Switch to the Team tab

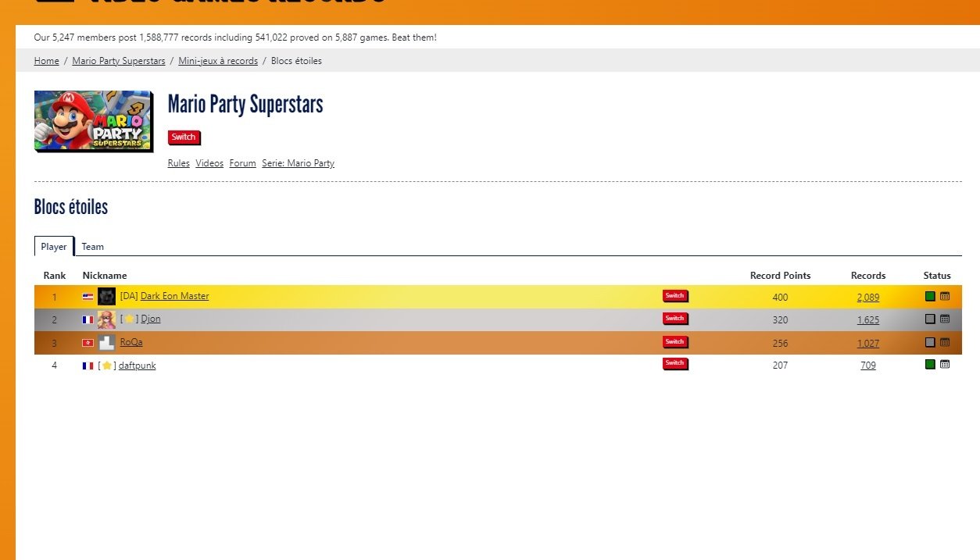[x=92, y=247]
